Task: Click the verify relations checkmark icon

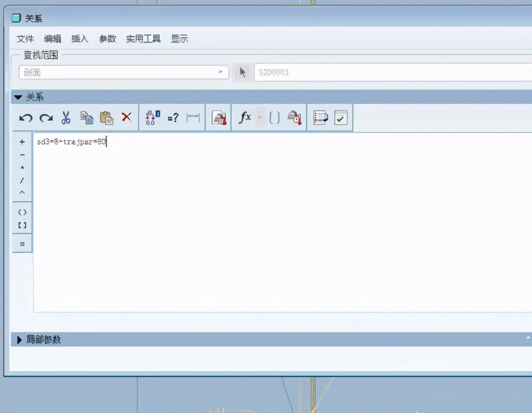Action: point(340,118)
